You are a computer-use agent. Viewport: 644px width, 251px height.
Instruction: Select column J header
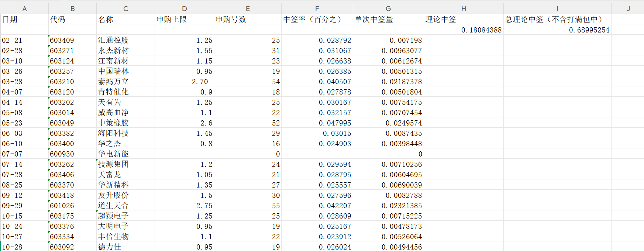tap(628, 8)
